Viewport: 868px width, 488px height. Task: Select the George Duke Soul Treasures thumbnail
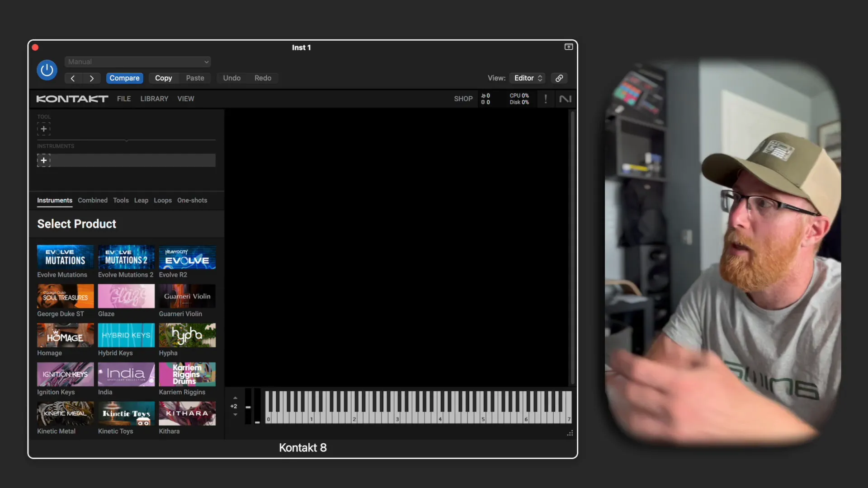coord(66,296)
